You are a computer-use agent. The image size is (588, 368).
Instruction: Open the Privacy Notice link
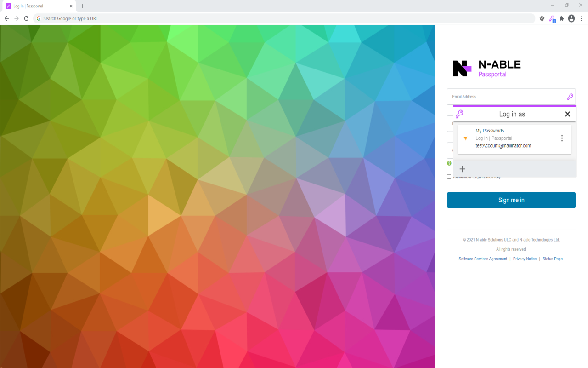[x=525, y=259]
